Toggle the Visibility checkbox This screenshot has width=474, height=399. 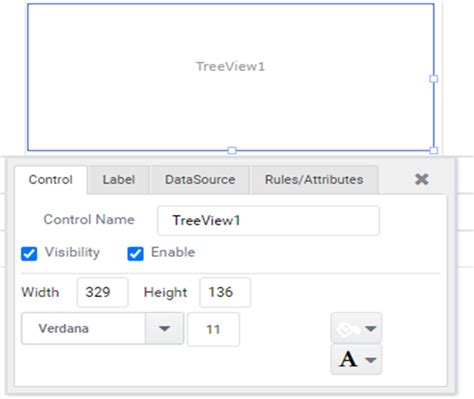tap(29, 254)
